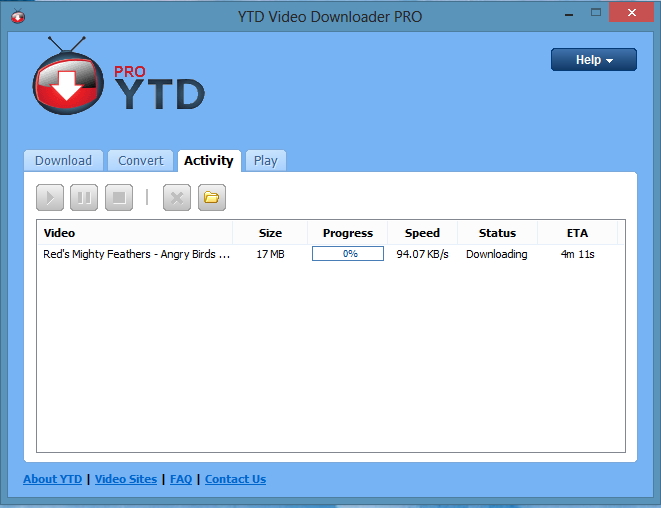Click the 4m 11s ETA value
Screen dimensions: 661x508
(578, 254)
